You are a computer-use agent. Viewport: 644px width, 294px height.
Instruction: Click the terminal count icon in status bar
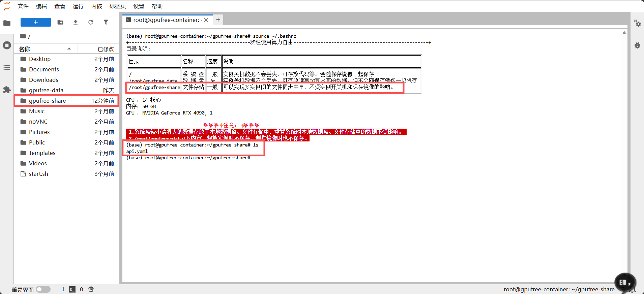coord(72,289)
